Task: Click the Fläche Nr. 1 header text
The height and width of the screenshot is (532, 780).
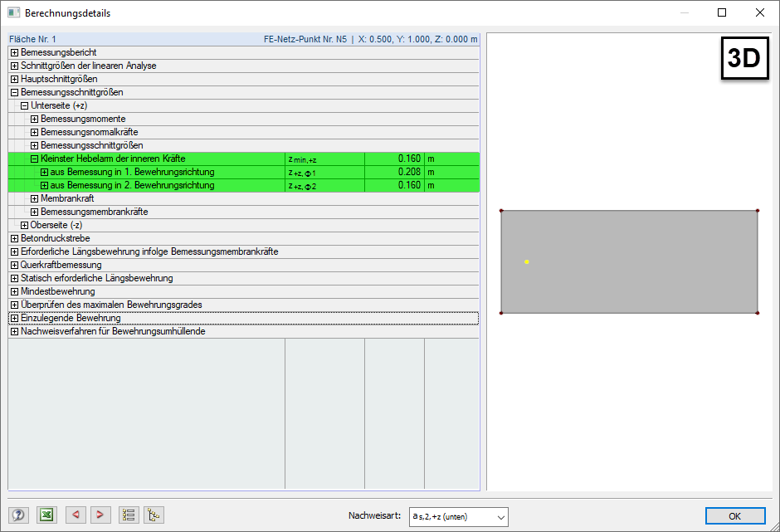Action: coord(32,39)
